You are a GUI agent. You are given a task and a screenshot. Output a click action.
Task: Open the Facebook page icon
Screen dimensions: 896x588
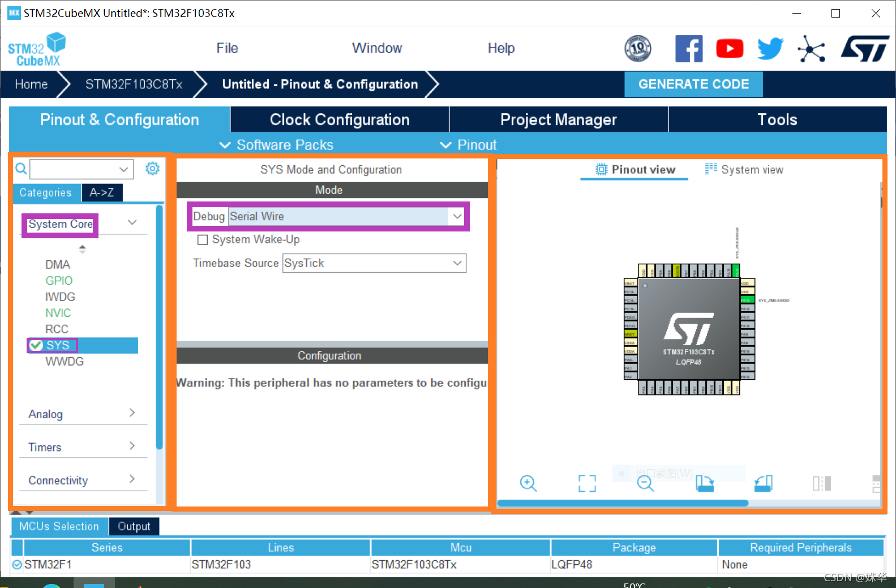(x=689, y=49)
